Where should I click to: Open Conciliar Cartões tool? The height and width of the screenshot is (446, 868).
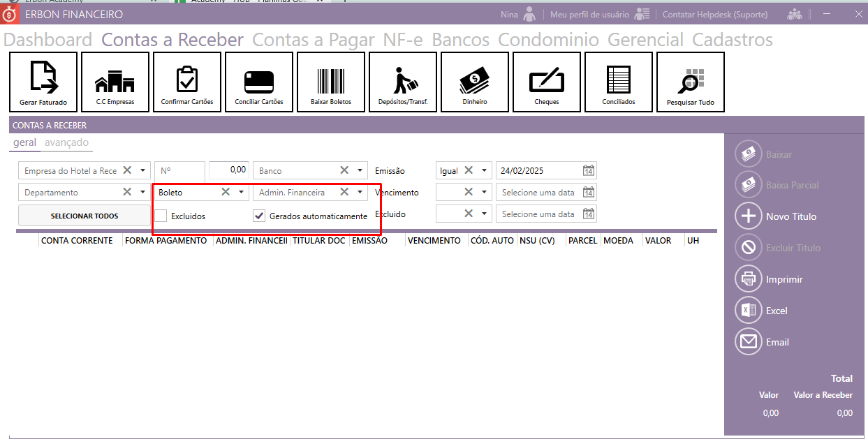[259, 82]
